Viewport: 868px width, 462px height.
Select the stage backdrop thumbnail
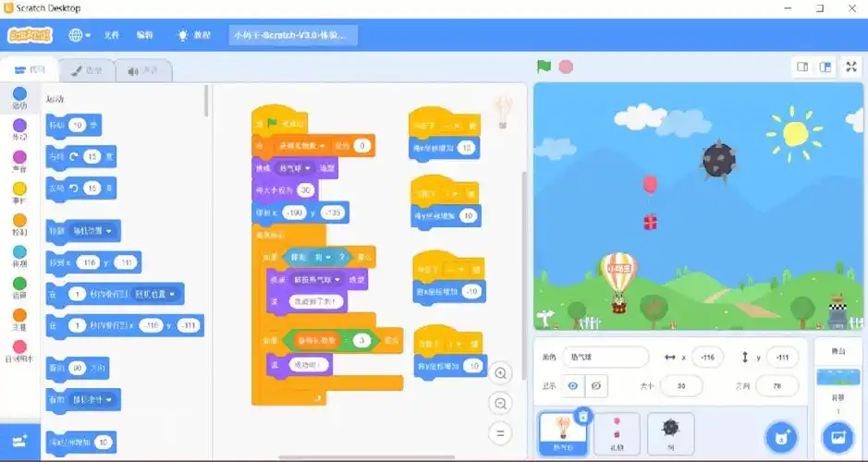[838, 378]
